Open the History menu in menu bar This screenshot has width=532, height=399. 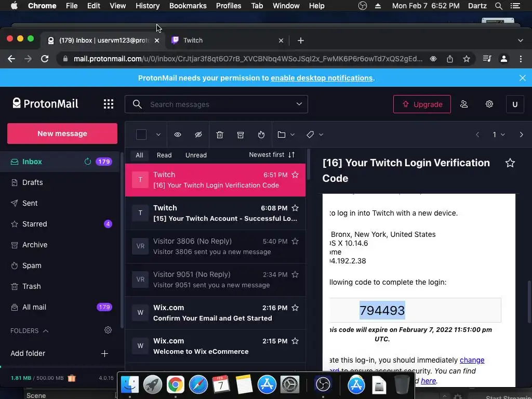coord(147,6)
